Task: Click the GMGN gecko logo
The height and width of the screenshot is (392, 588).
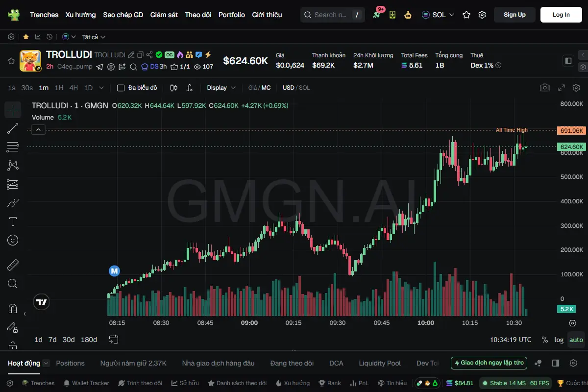Action: (14, 15)
